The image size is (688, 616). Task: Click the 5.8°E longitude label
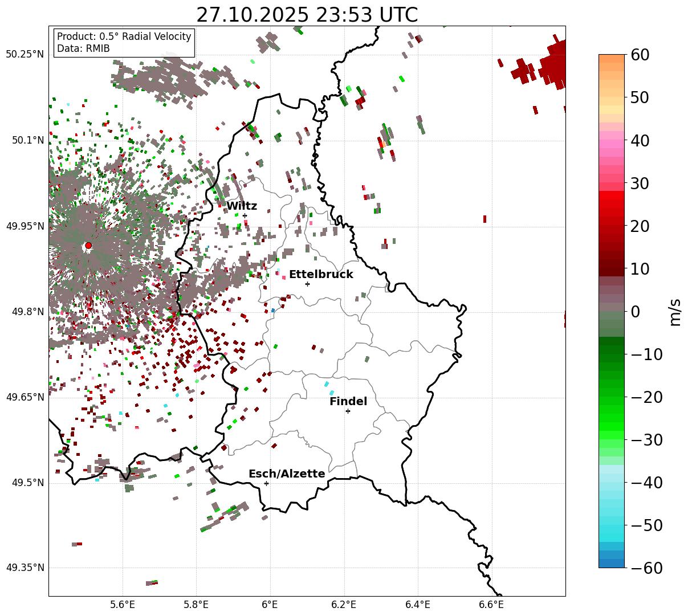coord(196,605)
